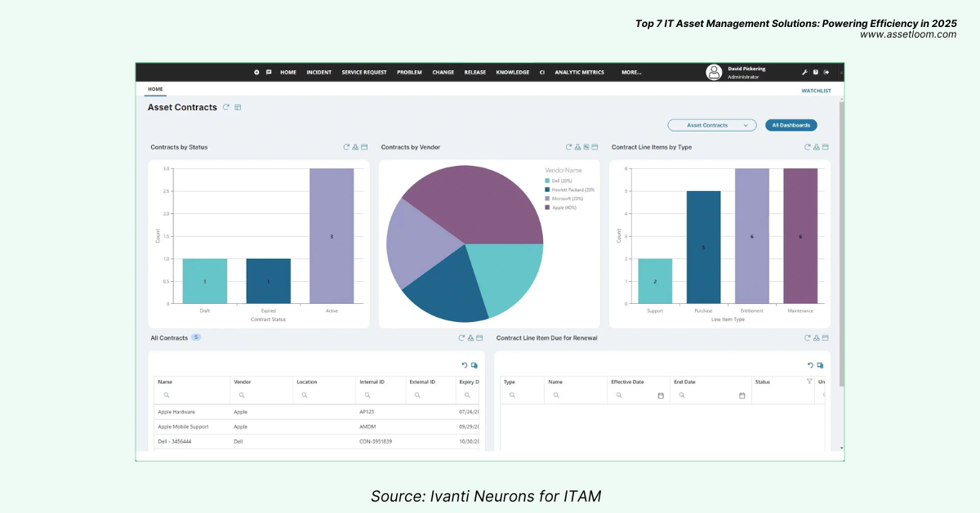Select the Dell - 3456444 contract row
Viewport: 980px width, 513px height.
click(x=318, y=441)
